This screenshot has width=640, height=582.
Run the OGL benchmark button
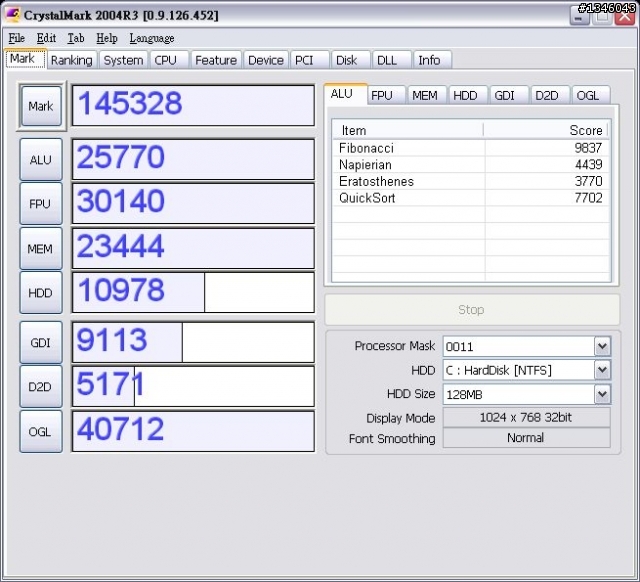(41, 431)
